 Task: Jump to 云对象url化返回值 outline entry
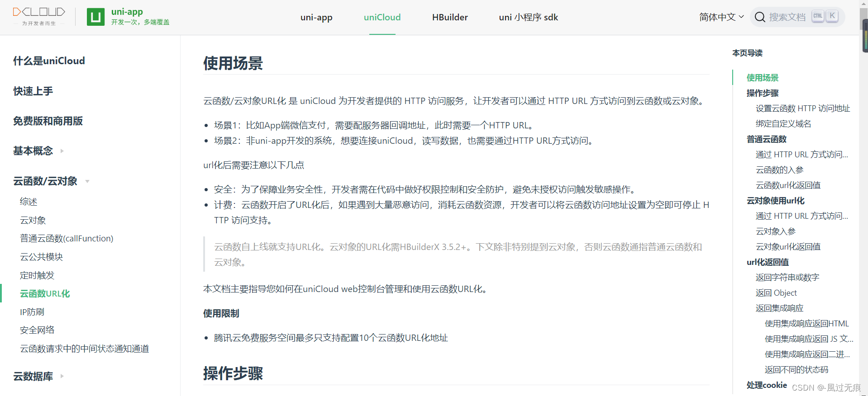pos(788,247)
